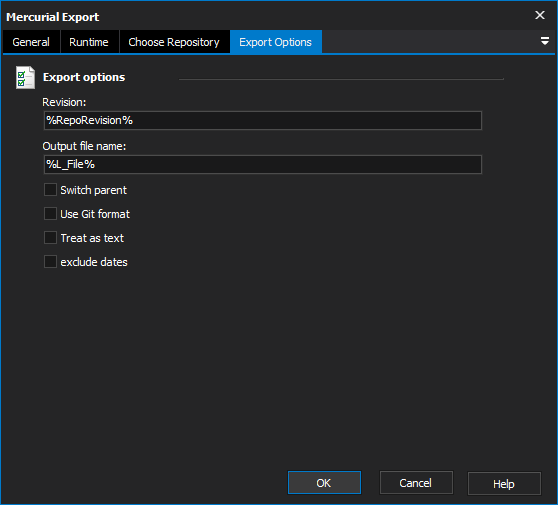This screenshot has width=558, height=505.
Task: Close the Mercurial Export dialog
Action: 540,15
